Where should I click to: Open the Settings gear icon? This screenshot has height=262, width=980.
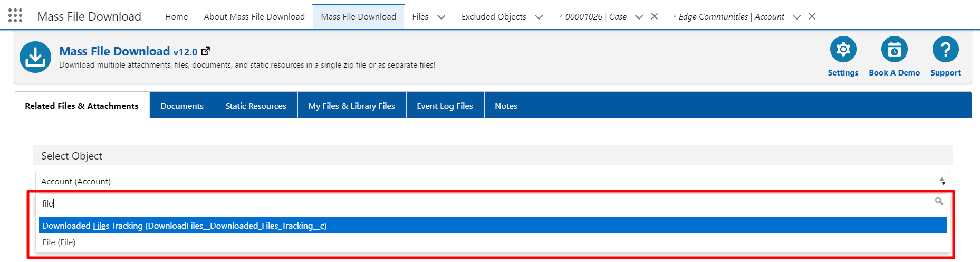coord(843,49)
